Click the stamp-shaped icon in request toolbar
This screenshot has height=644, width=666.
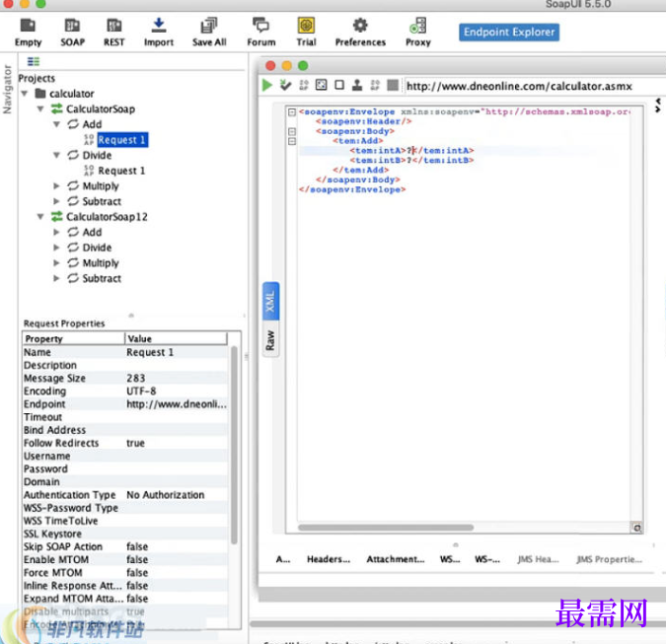(357, 86)
